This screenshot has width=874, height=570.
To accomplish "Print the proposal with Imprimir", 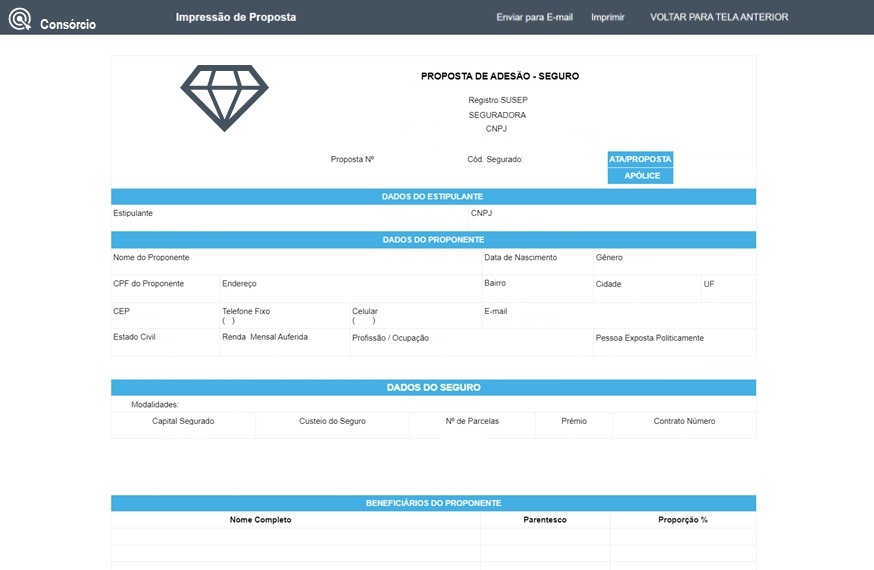I will (x=607, y=17).
